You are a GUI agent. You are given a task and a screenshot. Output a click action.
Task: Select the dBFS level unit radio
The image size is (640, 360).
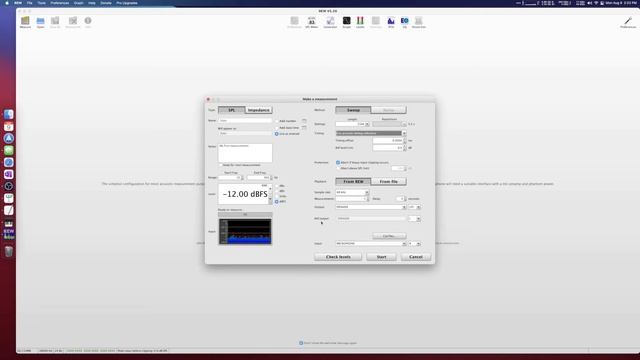(277, 202)
